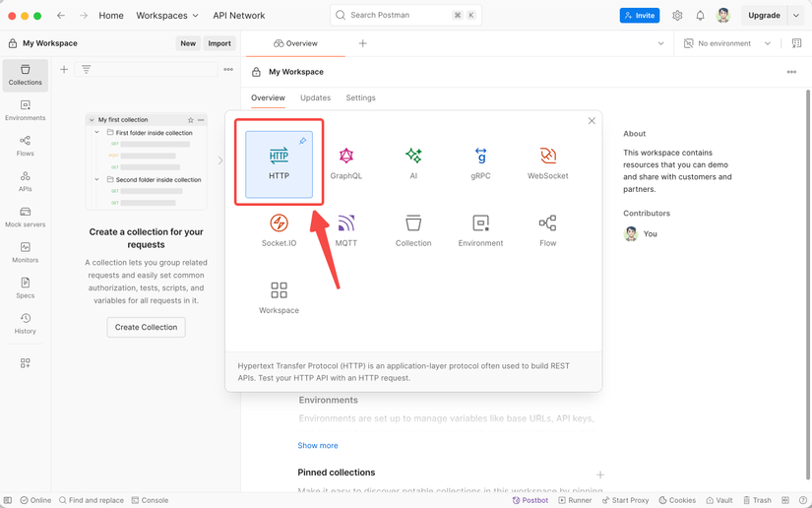Viewport: 812px width, 508px height.
Task: Go forward with the right arrow
Action: point(84,16)
